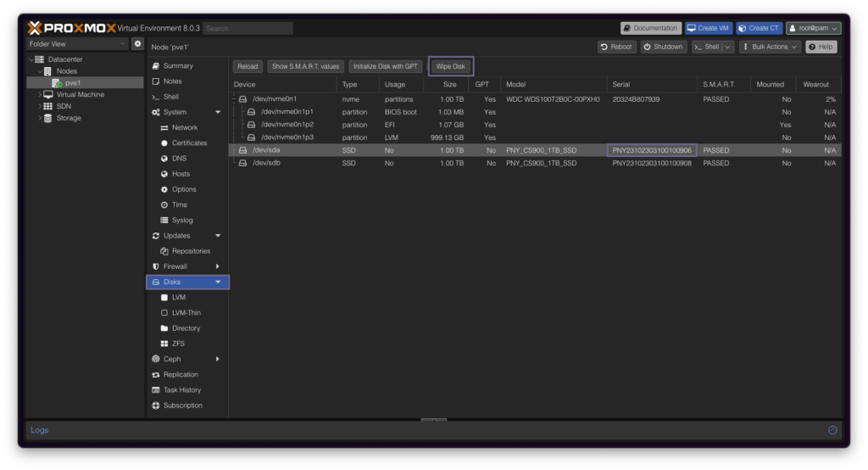Expand the Virtual Machine tree item
The width and height of the screenshot is (868, 470).
[x=39, y=95]
